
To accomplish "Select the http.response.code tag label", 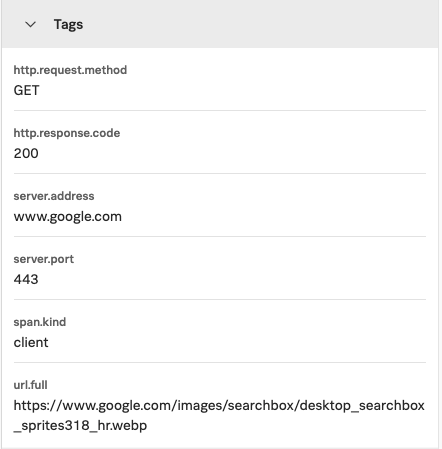I will click(x=67, y=133).
